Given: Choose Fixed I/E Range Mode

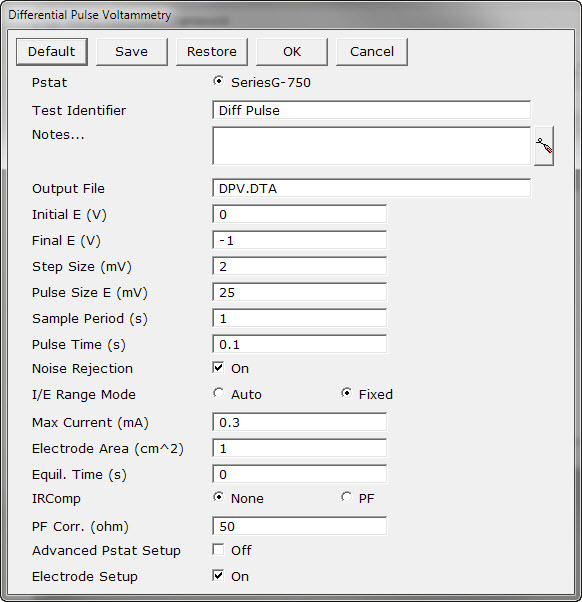Looking at the screenshot, I should click(x=346, y=393).
